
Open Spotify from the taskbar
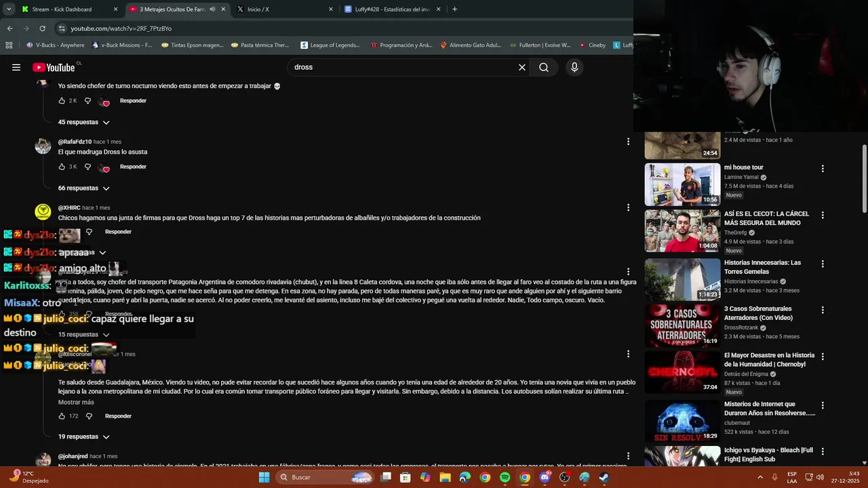click(x=505, y=477)
